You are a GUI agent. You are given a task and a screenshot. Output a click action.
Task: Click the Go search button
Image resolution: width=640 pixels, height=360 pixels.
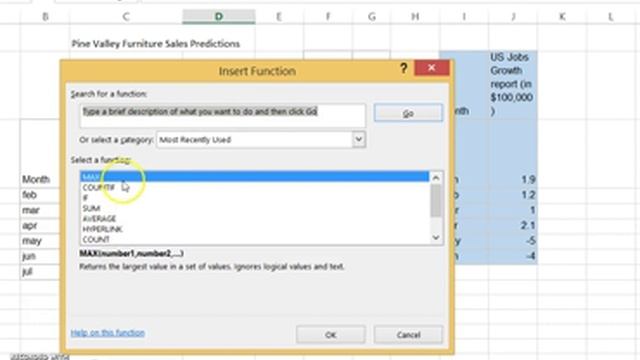click(408, 113)
